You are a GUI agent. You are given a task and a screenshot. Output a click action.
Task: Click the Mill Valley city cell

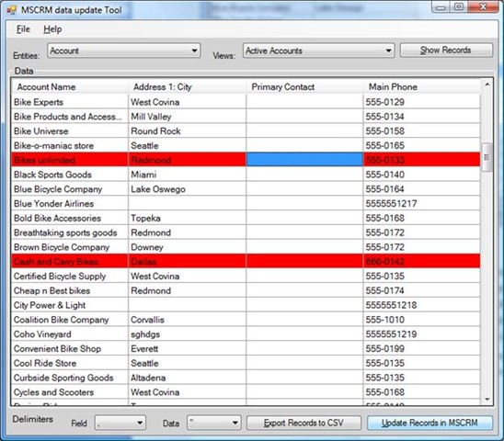[187, 117]
